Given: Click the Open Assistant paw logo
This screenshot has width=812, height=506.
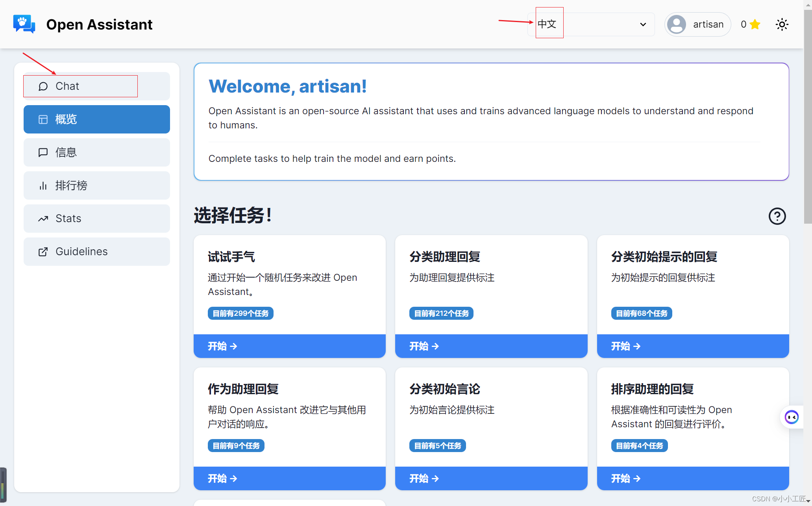Looking at the screenshot, I should 24,24.
